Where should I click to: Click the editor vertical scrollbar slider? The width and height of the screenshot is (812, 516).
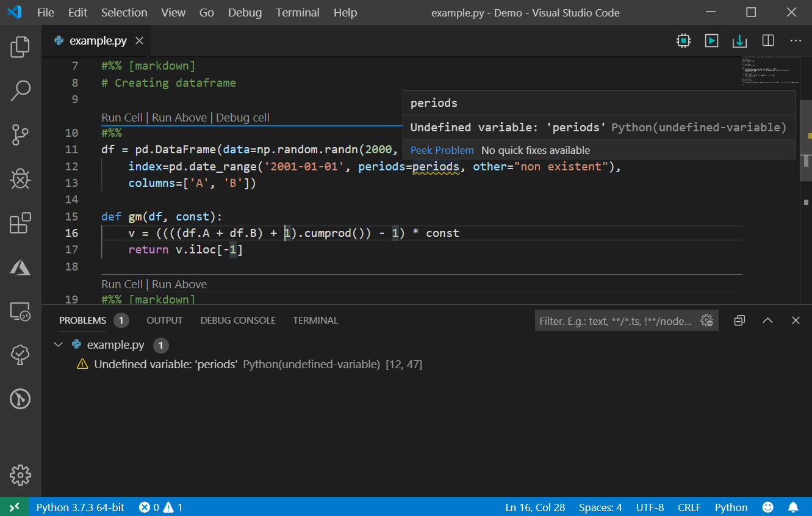point(806,140)
